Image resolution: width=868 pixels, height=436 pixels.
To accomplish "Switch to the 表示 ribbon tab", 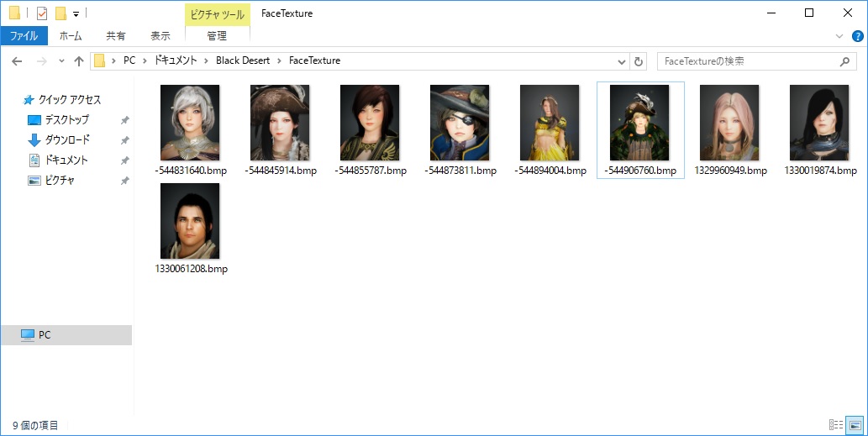I will tap(160, 36).
